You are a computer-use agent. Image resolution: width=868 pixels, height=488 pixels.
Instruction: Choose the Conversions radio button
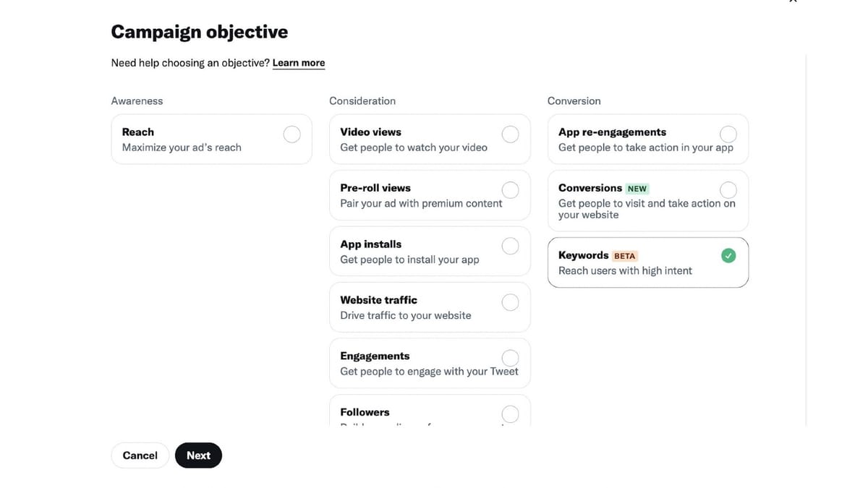tap(728, 190)
